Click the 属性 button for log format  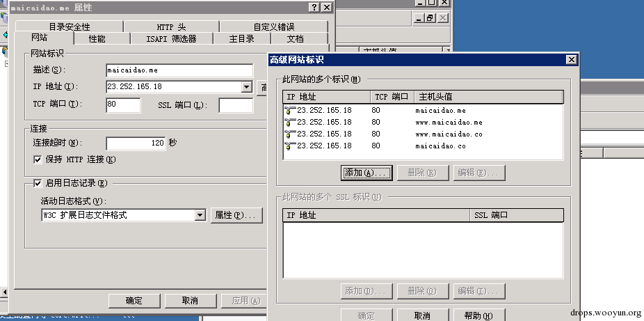coord(238,215)
